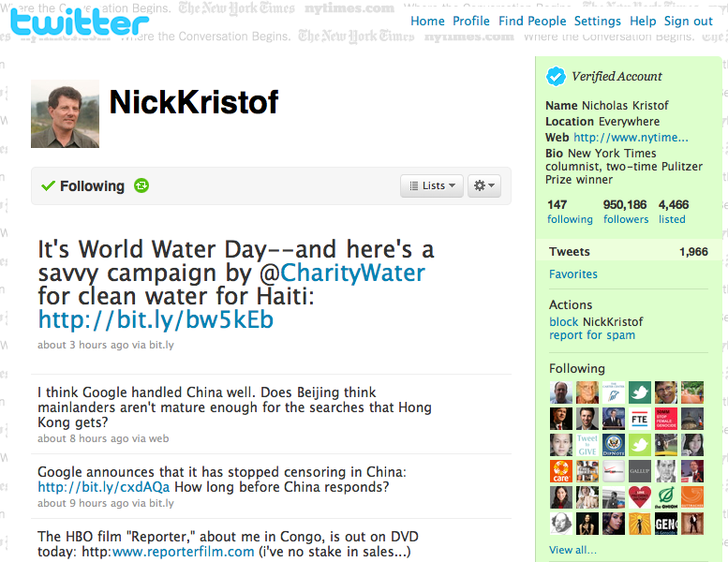Click the Twitter logo
This screenshot has width=728, height=562.
80,22
